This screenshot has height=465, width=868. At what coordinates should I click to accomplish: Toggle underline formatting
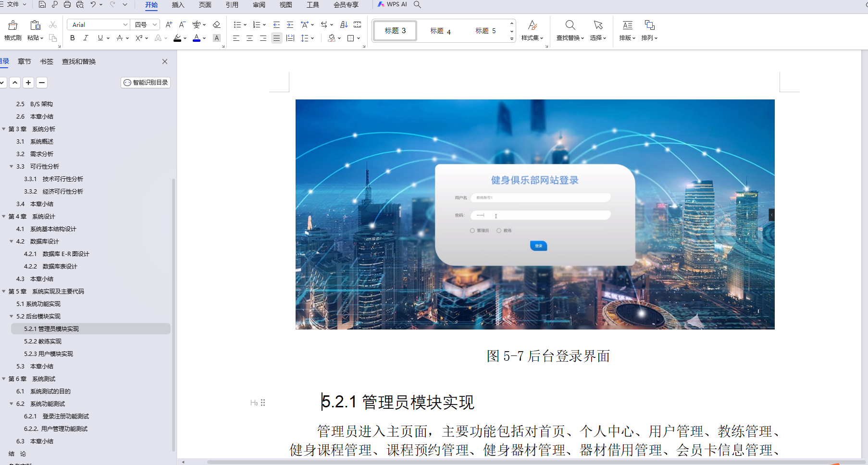[100, 38]
